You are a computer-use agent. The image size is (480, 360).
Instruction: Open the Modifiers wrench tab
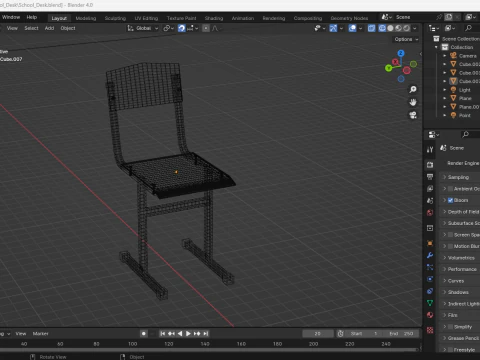pyautogui.click(x=430, y=255)
